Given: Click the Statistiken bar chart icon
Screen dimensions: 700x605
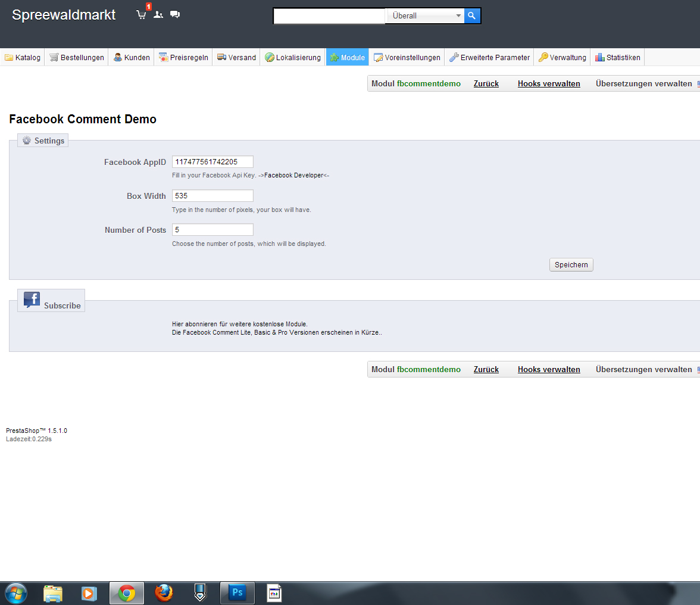Looking at the screenshot, I should (x=600, y=57).
